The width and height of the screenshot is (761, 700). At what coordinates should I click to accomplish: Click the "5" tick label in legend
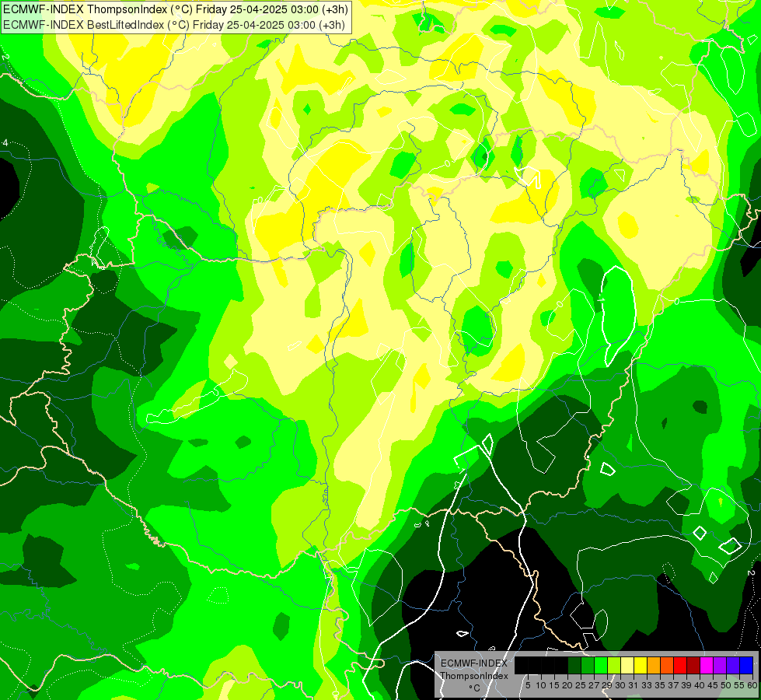click(x=528, y=685)
